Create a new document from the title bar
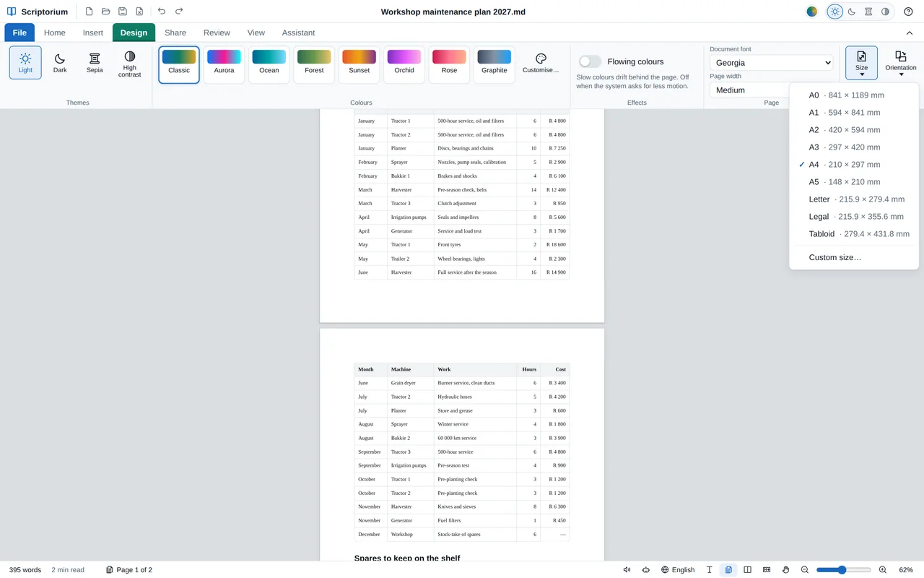This screenshot has height=578, width=924. click(x=89, y=12)
